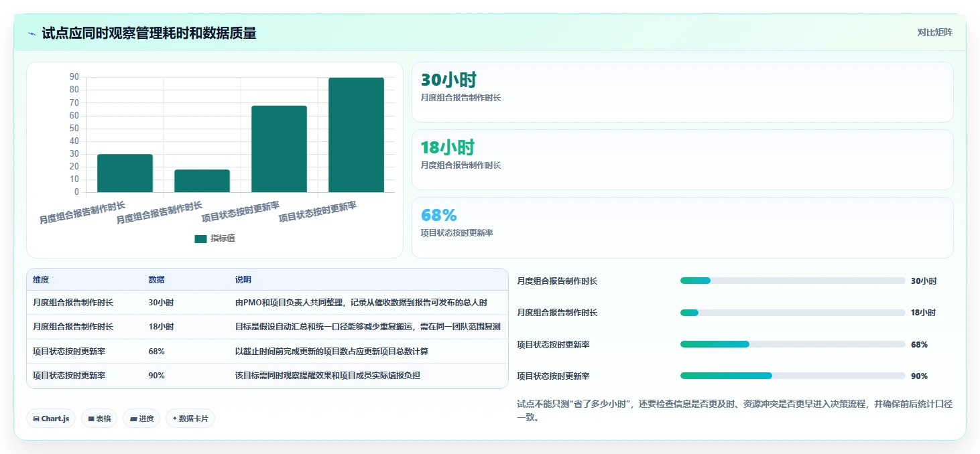Click table description starting 该目标需同时观察提醒效果
Viewport: 980px width, 454px height.
[x=328, y=376]
